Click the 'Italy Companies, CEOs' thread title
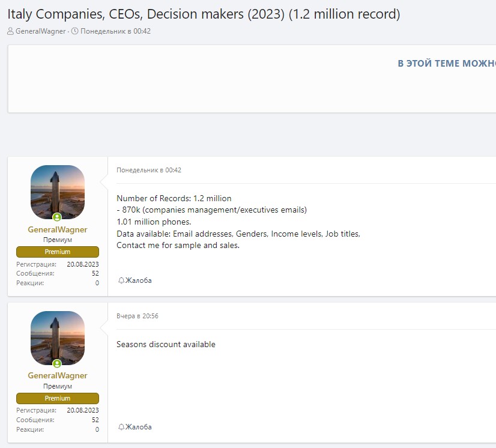496x448 pixels. 204,14
